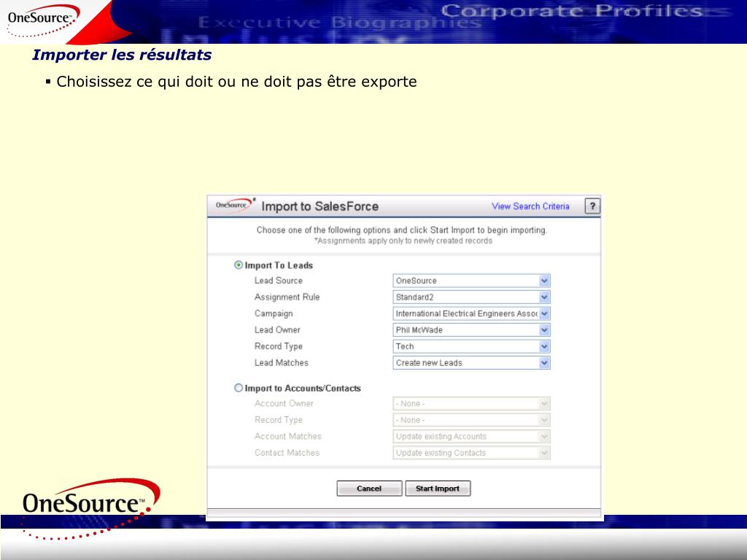
Task: Click the View Search Criteria link
Action: point(530,206)
